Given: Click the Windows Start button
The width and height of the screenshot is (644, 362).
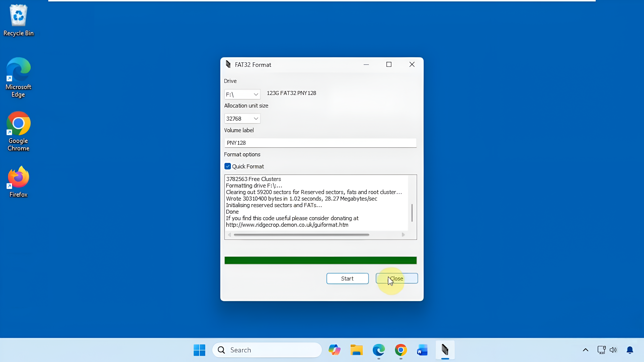Looking at the screenshot, I should 199,350.
